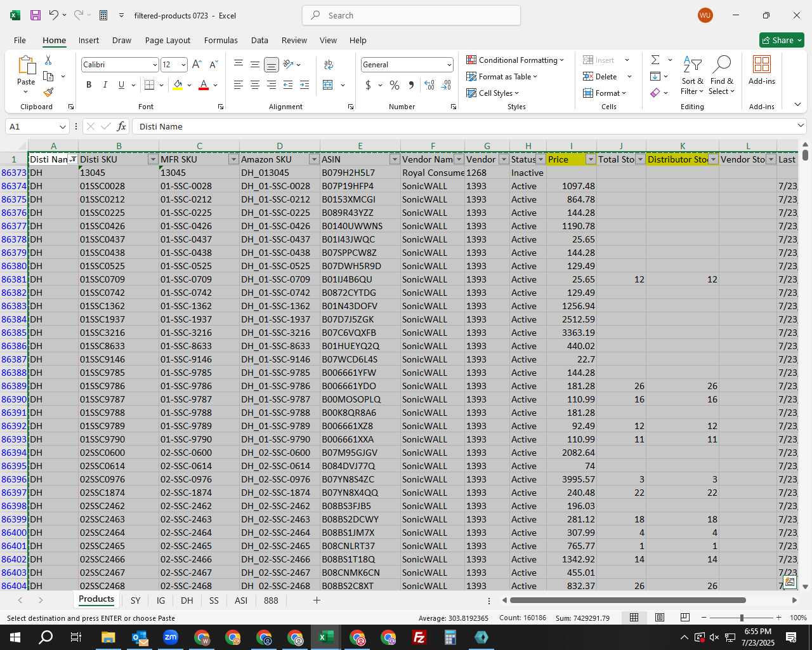This screenshot has height=650, width=812.
Task: Click Increase Indent icon
Action: pyautogui.click(x=304, y=85)
